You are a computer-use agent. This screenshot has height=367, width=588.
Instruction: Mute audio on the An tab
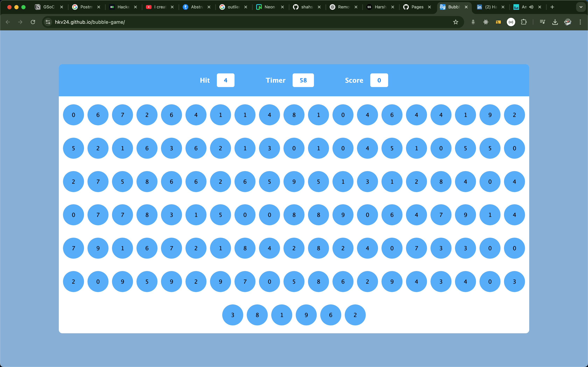pos(531,7)
